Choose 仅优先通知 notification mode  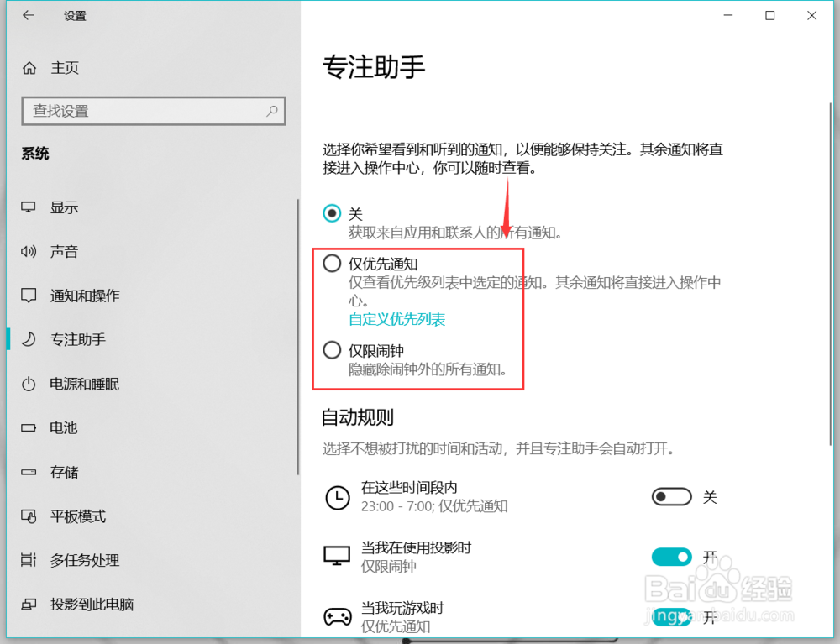333,263
